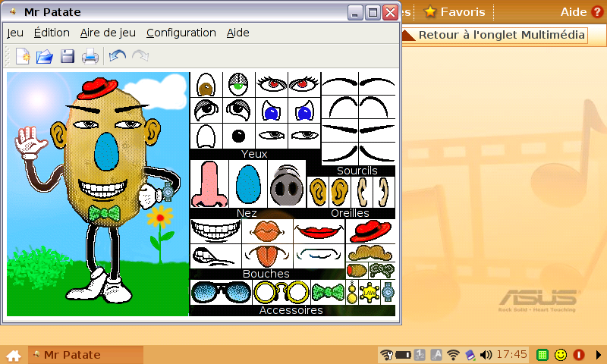
Task: Pick the gold earring accessory
Action: coord(352,292)
